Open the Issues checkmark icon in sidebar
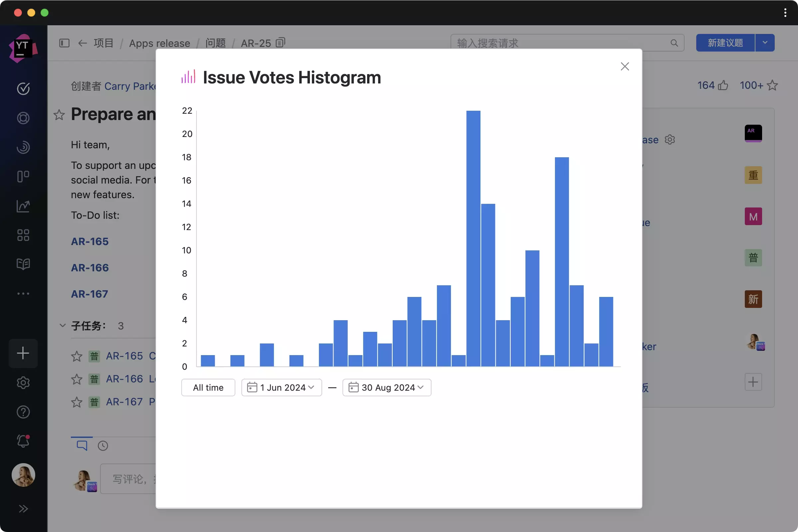This screenshot has height=532, width=798. 23,88
